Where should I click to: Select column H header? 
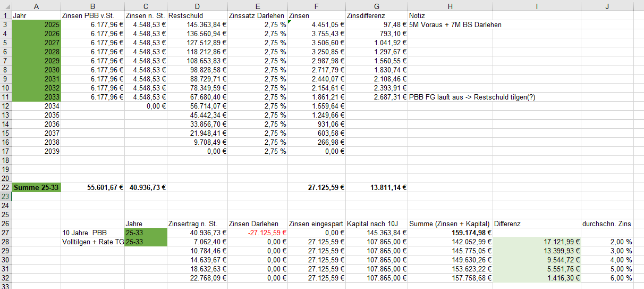pos(451,5)
